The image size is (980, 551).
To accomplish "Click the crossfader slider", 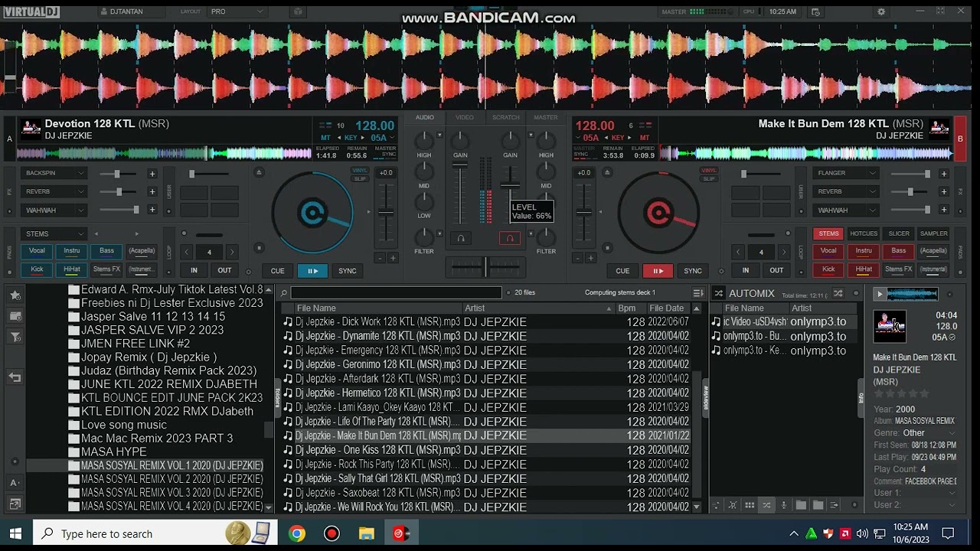I will (485, 267).
